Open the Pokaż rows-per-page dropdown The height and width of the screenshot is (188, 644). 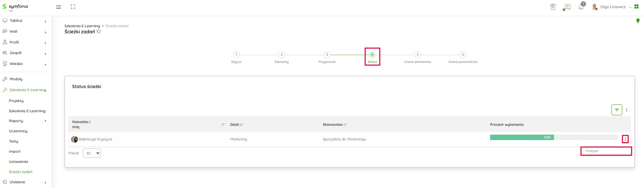(92, 153)
